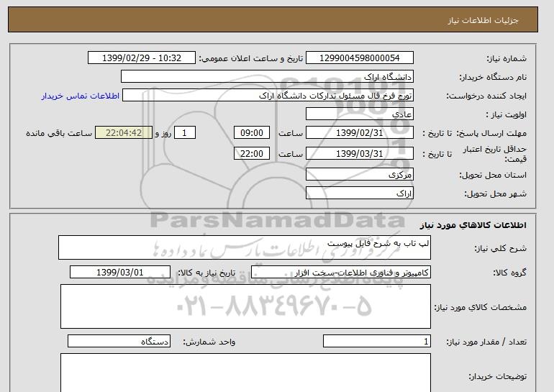
Task: Click the text روز و
Action: tap(163, 133)
